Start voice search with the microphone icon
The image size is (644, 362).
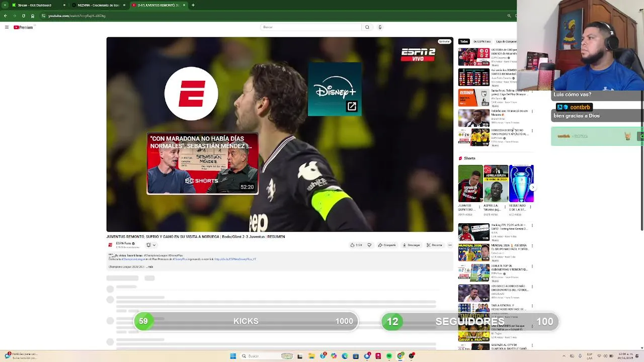pos(380,27)
